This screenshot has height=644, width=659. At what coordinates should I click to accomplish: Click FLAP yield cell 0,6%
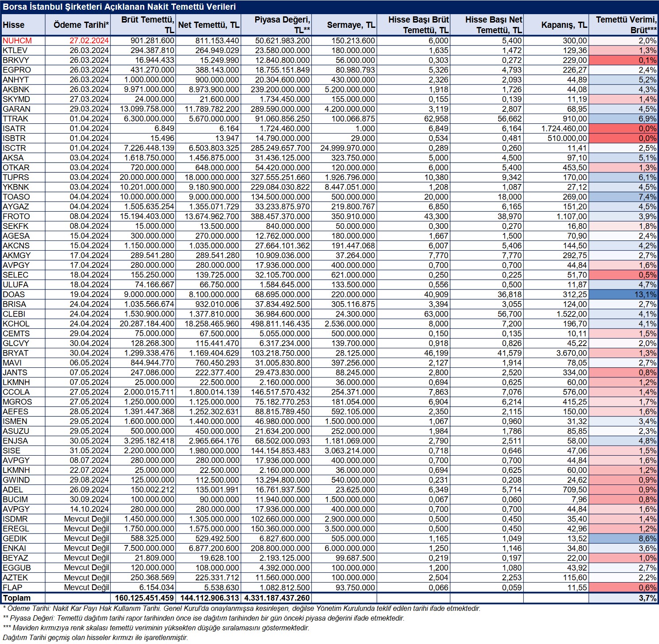(x=624, y=587)
